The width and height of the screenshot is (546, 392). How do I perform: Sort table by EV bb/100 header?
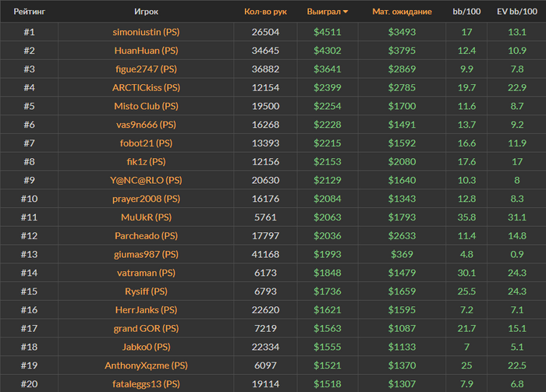tap(517, 12)
